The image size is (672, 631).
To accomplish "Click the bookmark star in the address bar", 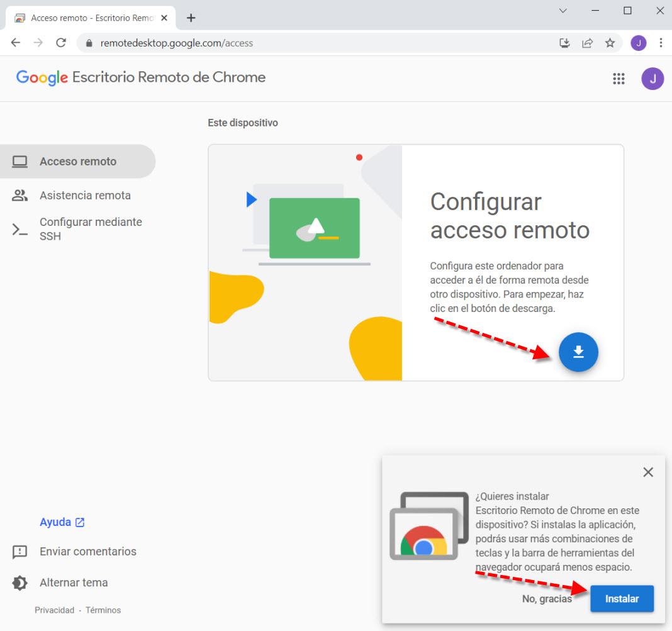I will coord(610,43).
